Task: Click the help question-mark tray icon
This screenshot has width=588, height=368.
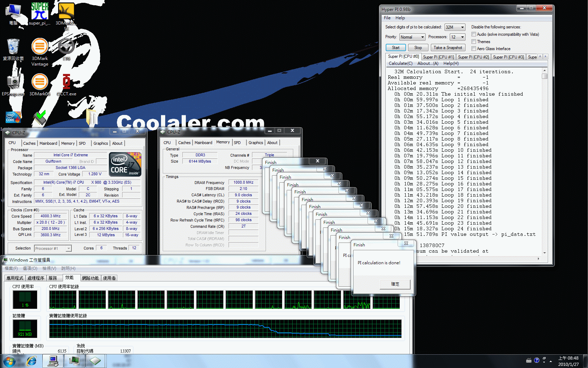Action: 537,360
